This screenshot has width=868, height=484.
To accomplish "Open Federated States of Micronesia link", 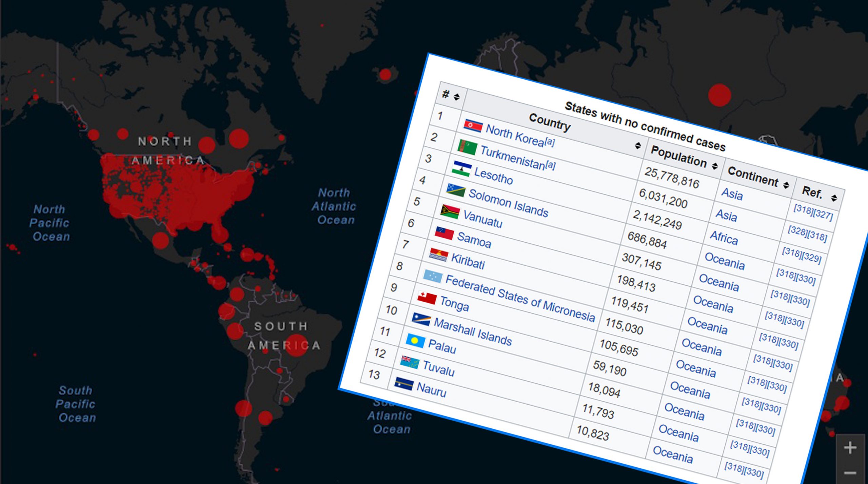I will click(520, 299).
